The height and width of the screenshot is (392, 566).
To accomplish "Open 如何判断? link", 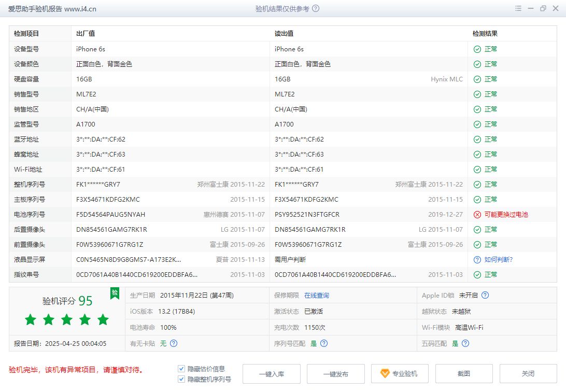I will tap(499, 260).
